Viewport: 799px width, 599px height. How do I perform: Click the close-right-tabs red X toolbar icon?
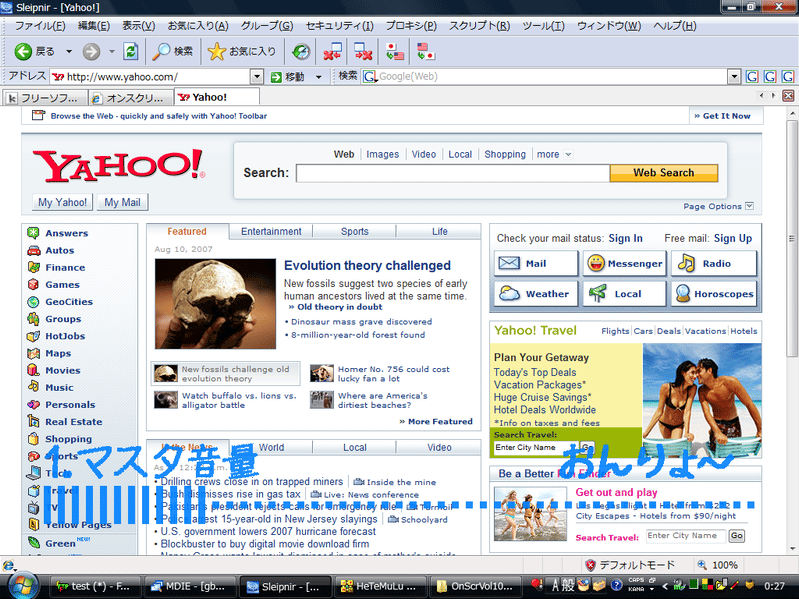[x=363, y=51]
